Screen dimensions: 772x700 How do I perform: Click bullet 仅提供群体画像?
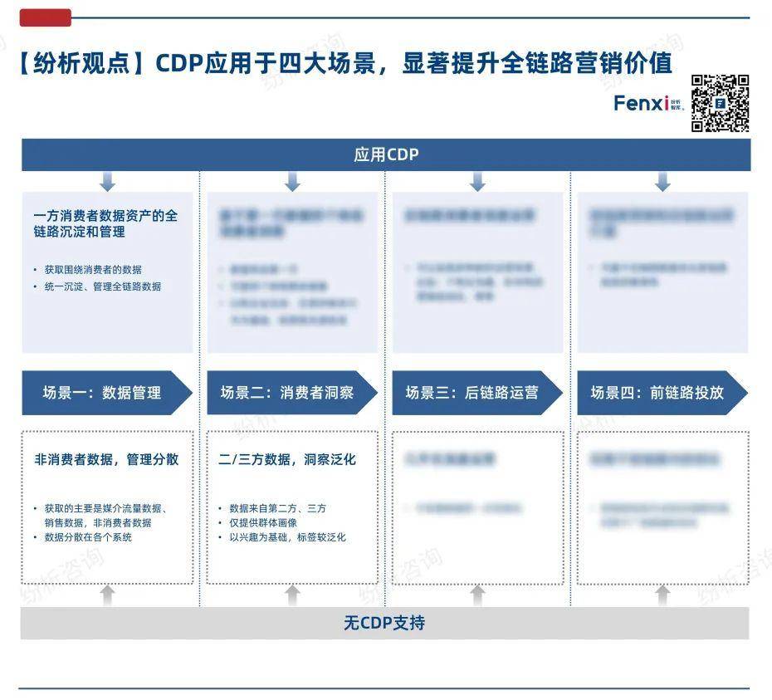(263, 522)
